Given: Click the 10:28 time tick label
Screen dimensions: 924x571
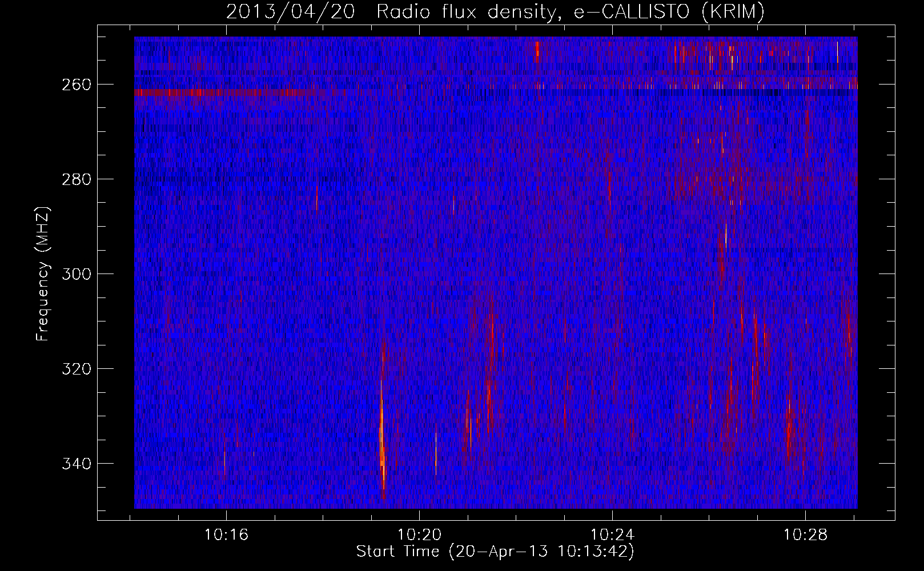Looking at the screenshot, I should (x=806, y=535).
